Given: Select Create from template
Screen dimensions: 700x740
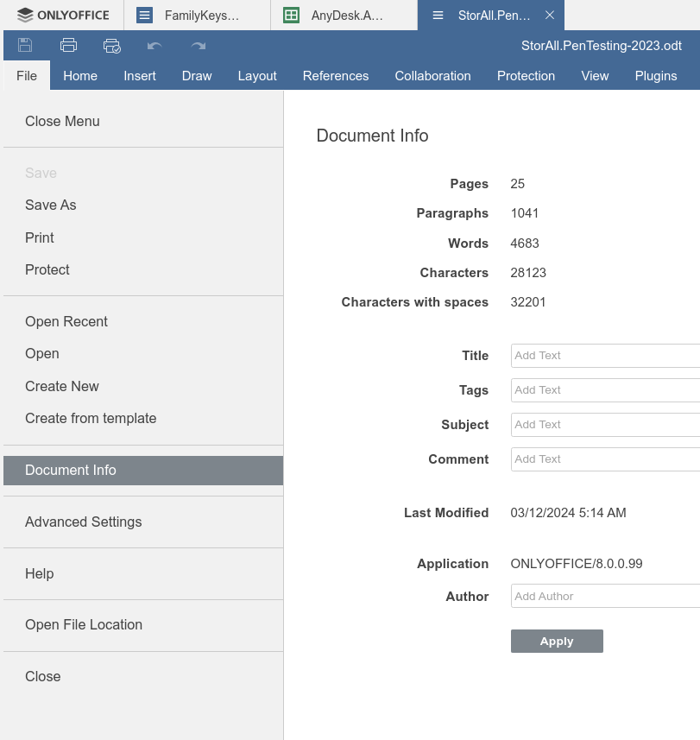Looking at the screenshot, I should [143, 418].
